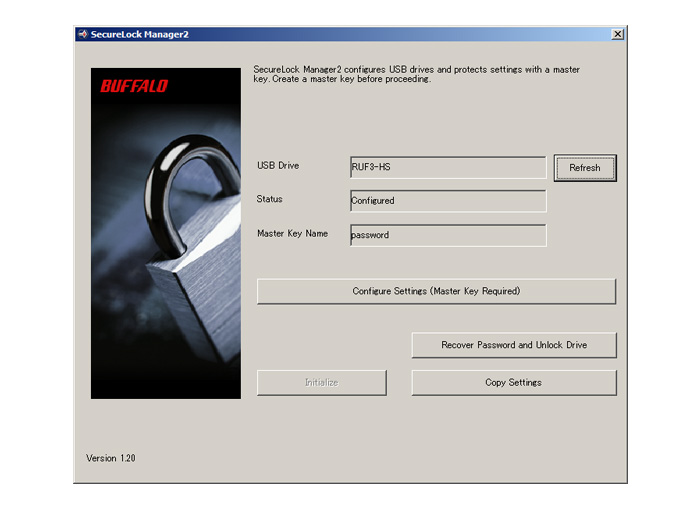Click the USB Drive label
Image resolution: width=700 pixels, height=510 pixels.
(x=278, y=166)
